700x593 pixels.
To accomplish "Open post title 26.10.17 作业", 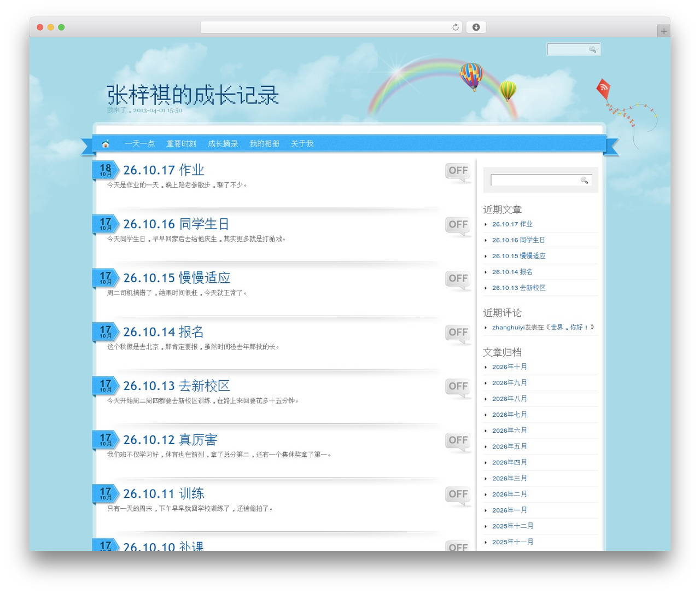I will click(x=164, y=170).
